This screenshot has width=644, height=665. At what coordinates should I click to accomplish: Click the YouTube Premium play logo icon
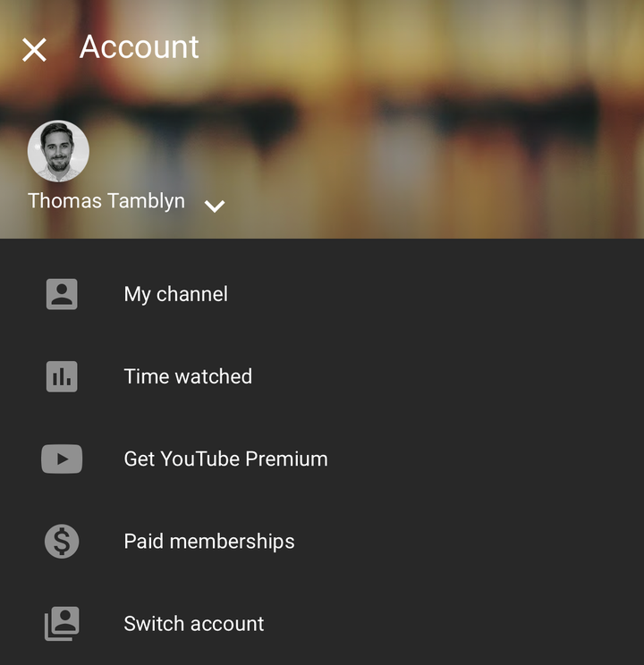tap(62, 459)
